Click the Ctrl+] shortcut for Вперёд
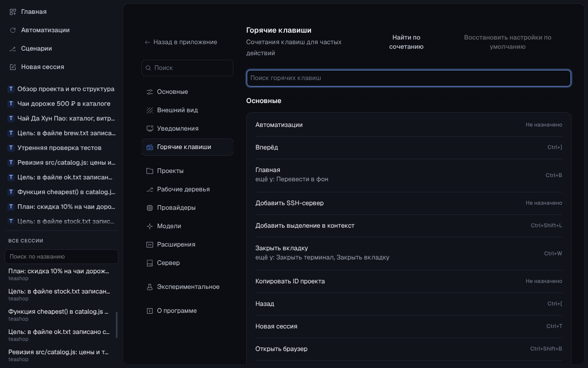Image resolution: width=588 pixels, height=368 pixels. (555, 148)
